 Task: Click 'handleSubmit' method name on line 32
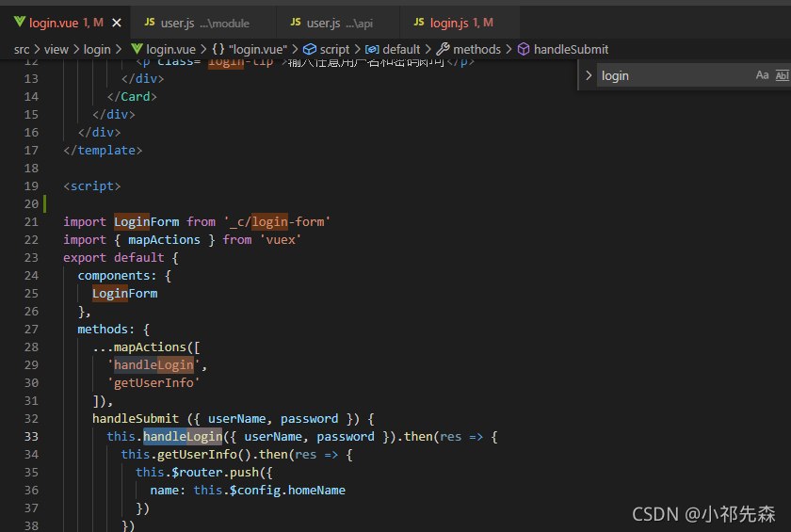[136, 419]
